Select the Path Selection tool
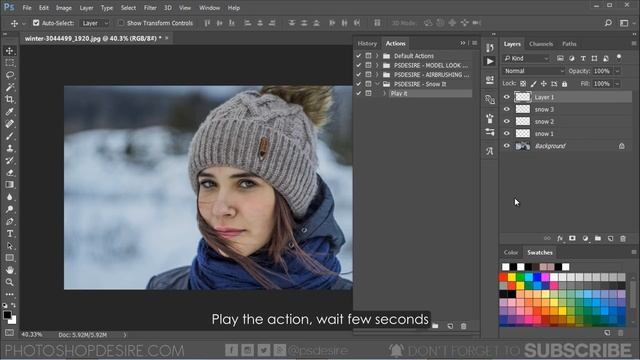Image resolution: width=640 pixels, height=360 pixels. point(9,246)
